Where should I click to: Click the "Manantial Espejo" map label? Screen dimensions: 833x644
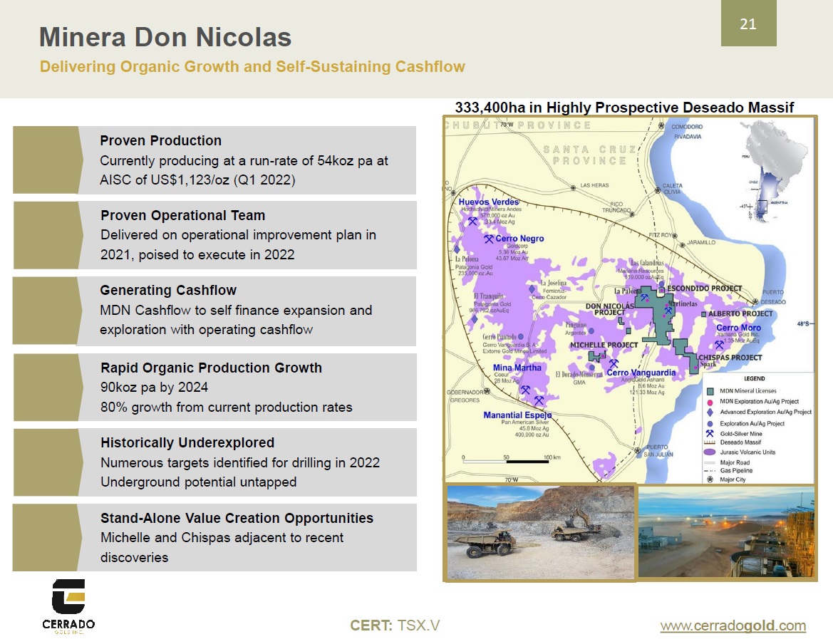point(517,415)
